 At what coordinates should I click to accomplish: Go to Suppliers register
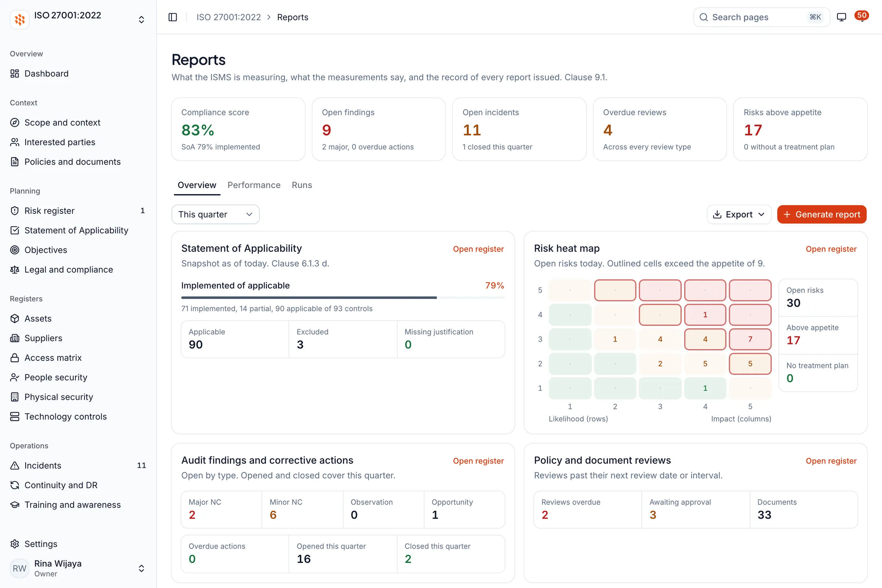(78, 338)
